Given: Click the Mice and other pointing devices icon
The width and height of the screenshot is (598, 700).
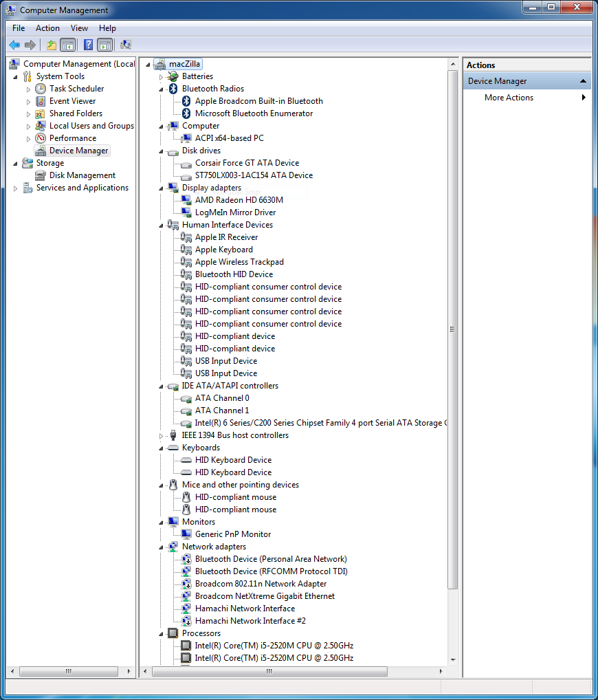Looking at the screenshot, I should click(173, 485).
